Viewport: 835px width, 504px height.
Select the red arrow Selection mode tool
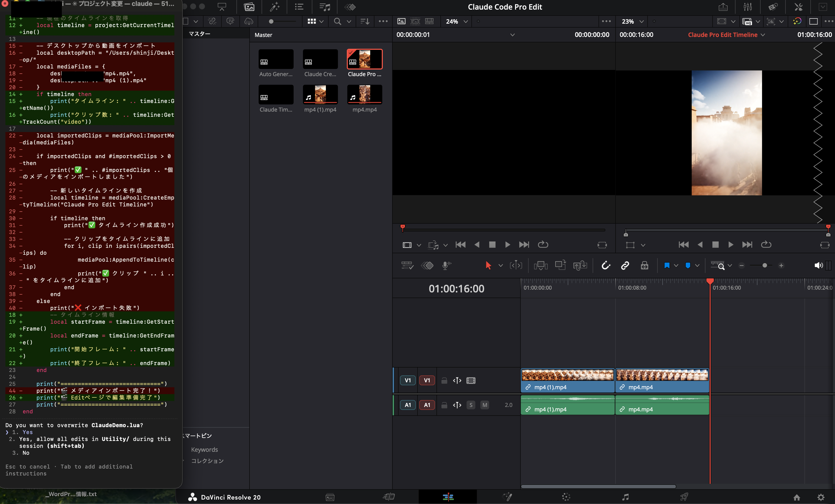[x=488, y=265]
